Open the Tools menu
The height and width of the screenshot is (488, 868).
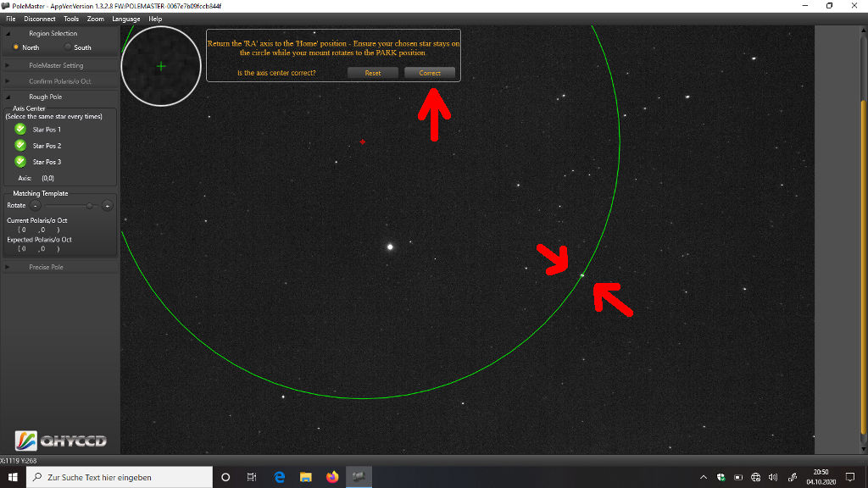point(71,19)
